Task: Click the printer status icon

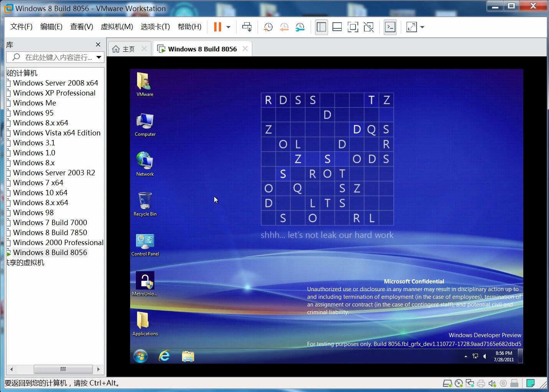Action: 481,383
